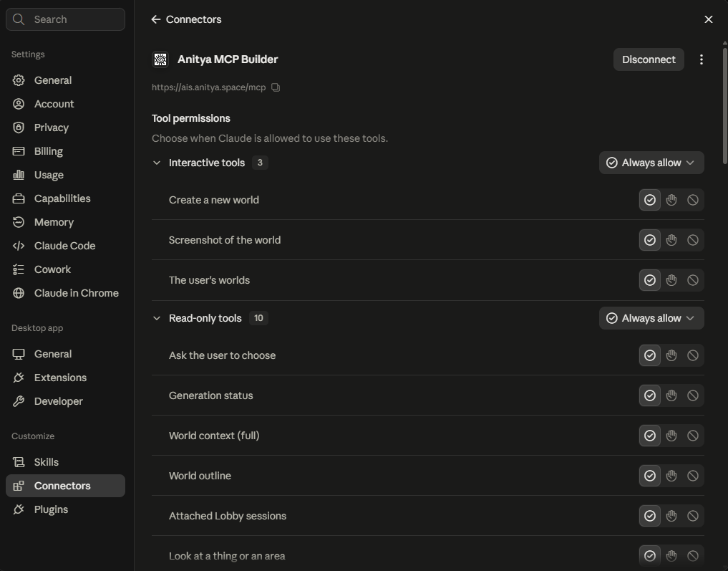Screen dimensions: 728x571
Task: Block the World outline tool
Action: 693,476
